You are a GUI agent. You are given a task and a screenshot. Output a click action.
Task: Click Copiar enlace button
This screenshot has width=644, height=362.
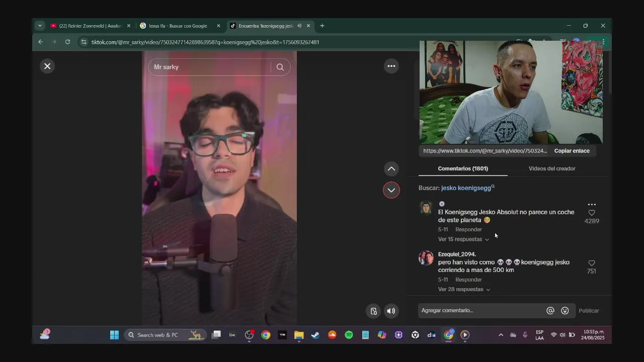coord(572,151)
